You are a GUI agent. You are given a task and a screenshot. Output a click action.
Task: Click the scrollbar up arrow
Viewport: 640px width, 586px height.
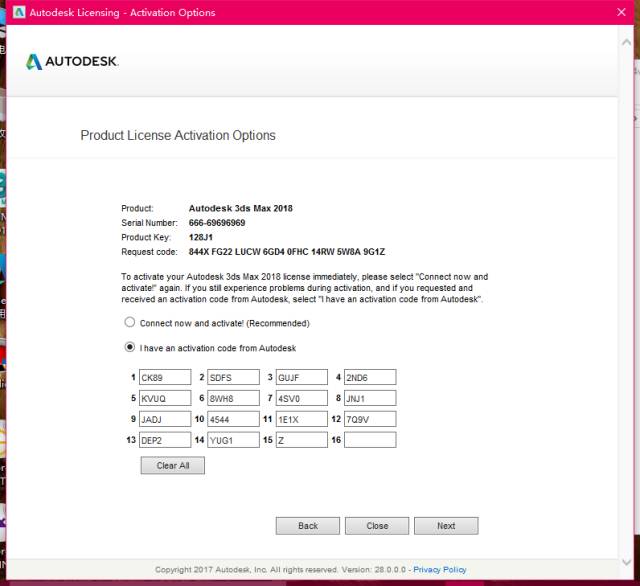[x=626, y=42]
